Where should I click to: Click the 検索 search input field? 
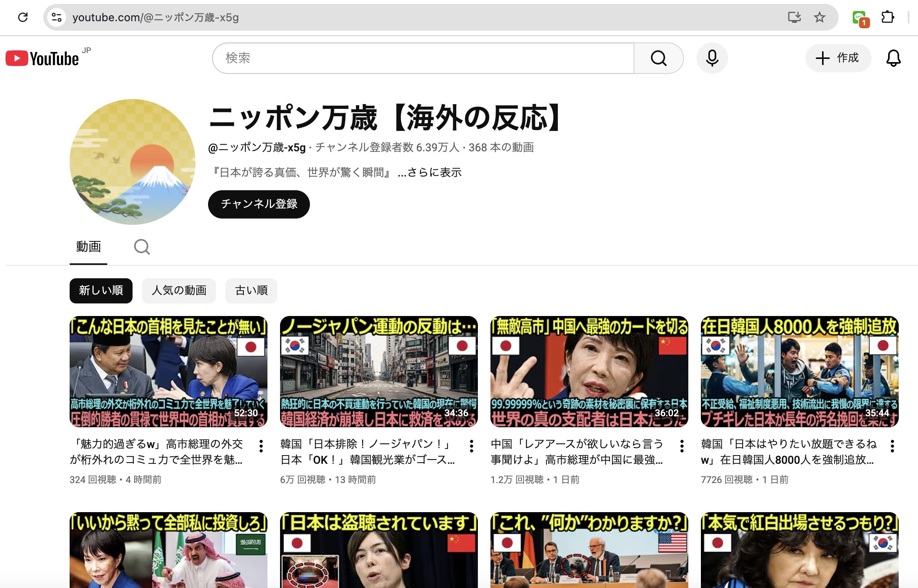click(x=423, y=58)
